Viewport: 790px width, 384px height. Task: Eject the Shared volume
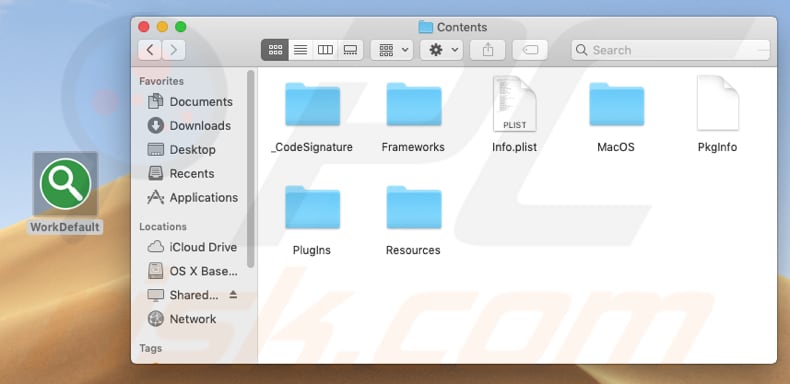[x=233, y=295]
